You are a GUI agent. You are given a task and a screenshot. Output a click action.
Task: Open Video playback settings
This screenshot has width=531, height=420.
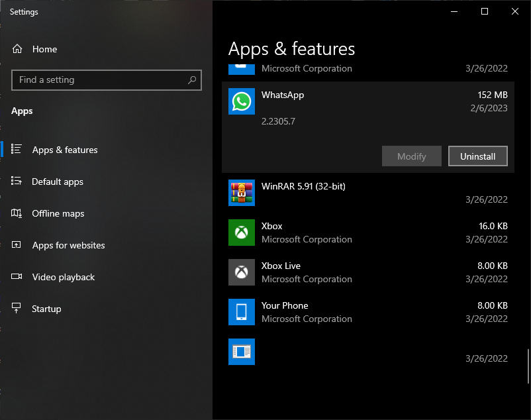(x=64, y=277)
